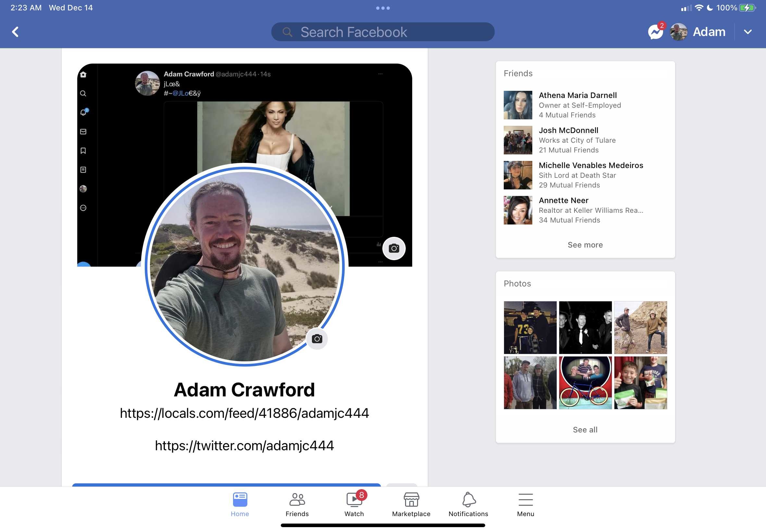Open the twitter.com/adamjc444 link
Image resolution: width=766 pixels, height=532 pixels.
[244, 446]
